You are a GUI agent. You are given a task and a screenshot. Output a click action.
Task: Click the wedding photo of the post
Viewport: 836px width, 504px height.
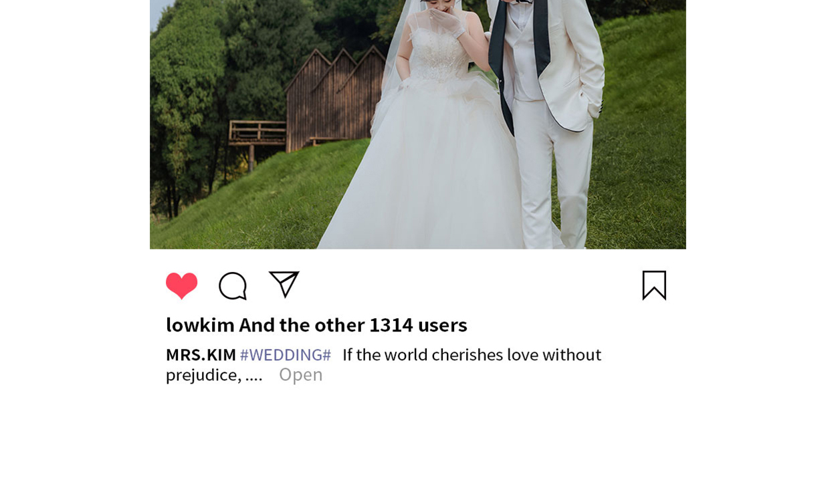[418, 124]
